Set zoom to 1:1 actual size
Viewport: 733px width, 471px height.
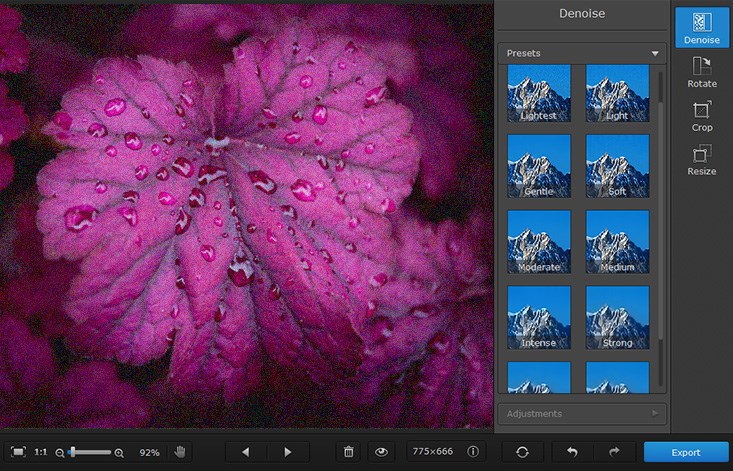pyautogui.click(x=41, y=452)
